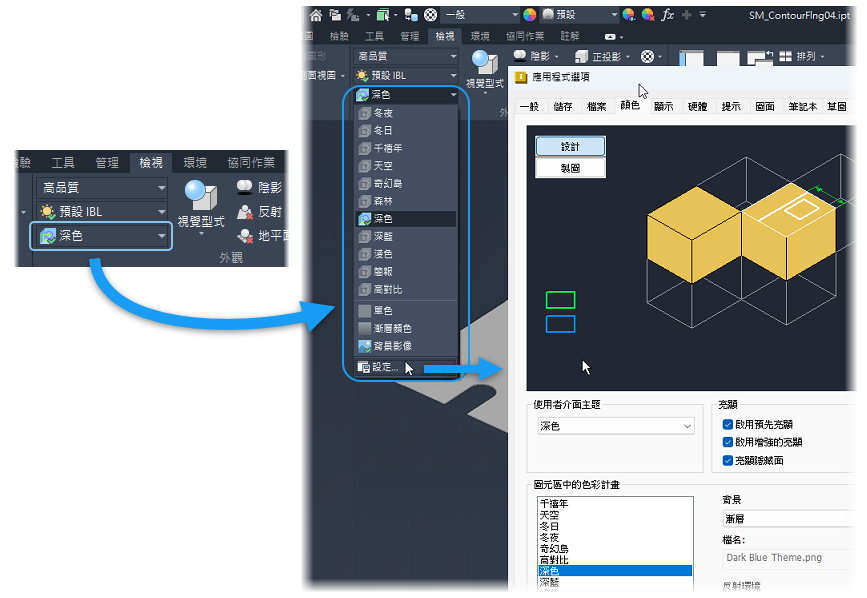Toggle the 啟用增強的亮顯 checkbox
Screen dimensions: 867x598
(x=727, y=441)
